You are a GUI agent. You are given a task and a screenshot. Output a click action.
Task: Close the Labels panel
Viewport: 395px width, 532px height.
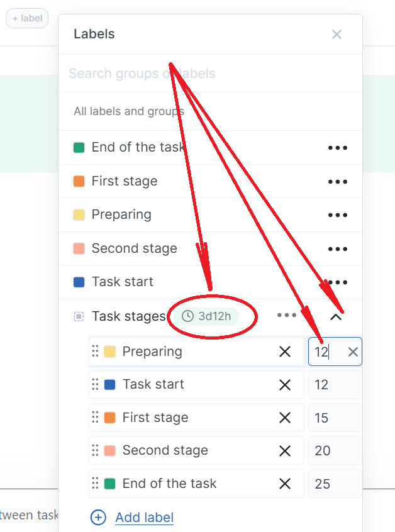[337, 35]
